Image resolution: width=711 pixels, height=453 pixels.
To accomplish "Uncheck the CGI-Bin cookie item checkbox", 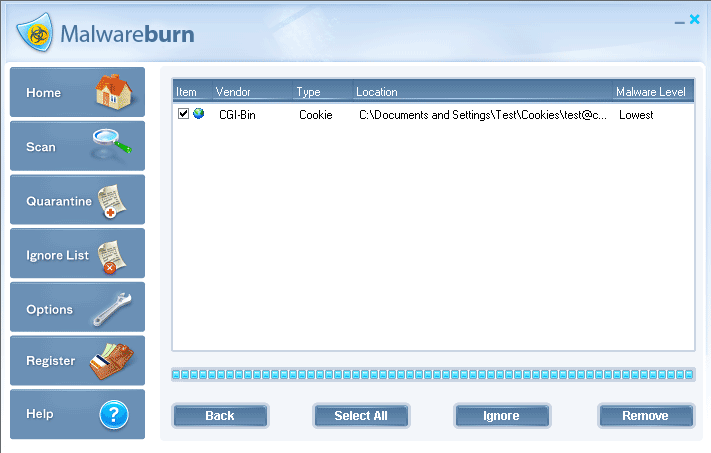I will pos(183,113).
